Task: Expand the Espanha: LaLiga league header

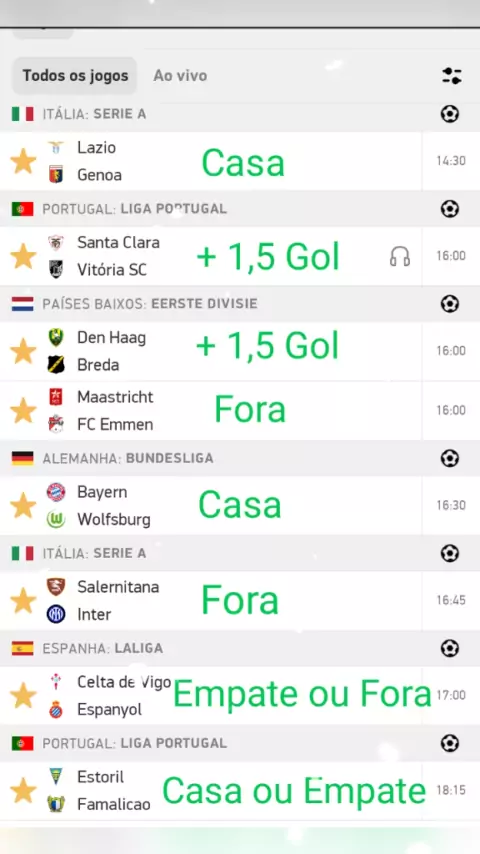Action: coord(240,648)
